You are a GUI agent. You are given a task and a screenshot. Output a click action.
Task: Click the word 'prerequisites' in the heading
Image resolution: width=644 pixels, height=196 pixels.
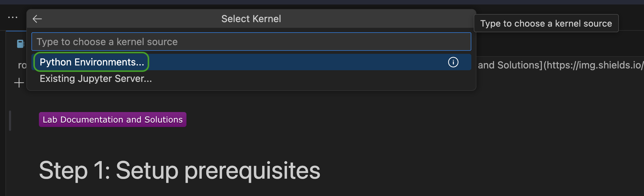click(252, 171)
